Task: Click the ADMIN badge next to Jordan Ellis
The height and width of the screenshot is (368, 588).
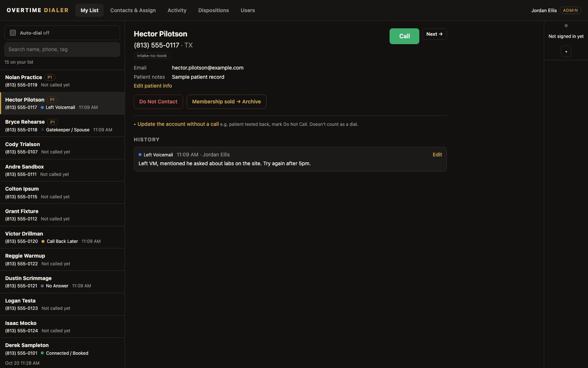Action: pos(570,10)
